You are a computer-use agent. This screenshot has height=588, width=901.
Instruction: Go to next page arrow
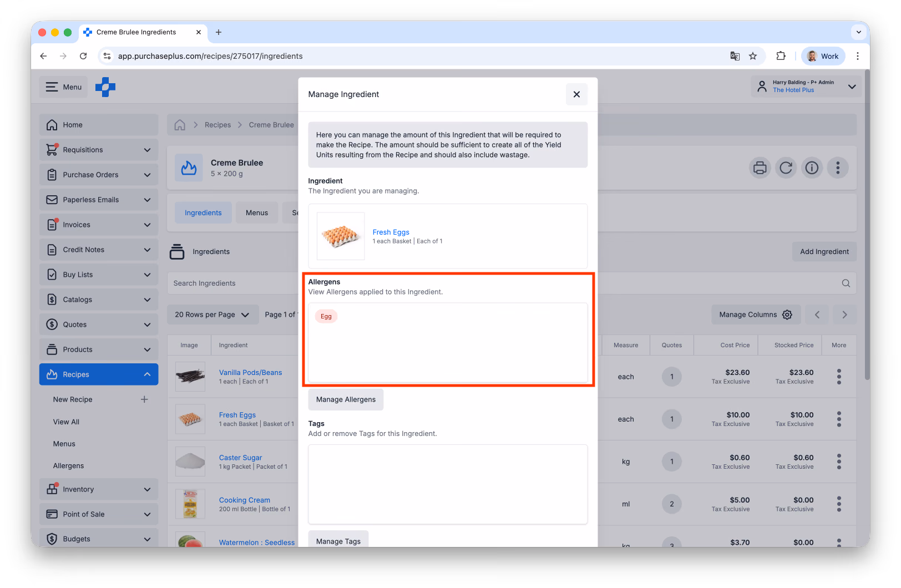click(844, 315)
